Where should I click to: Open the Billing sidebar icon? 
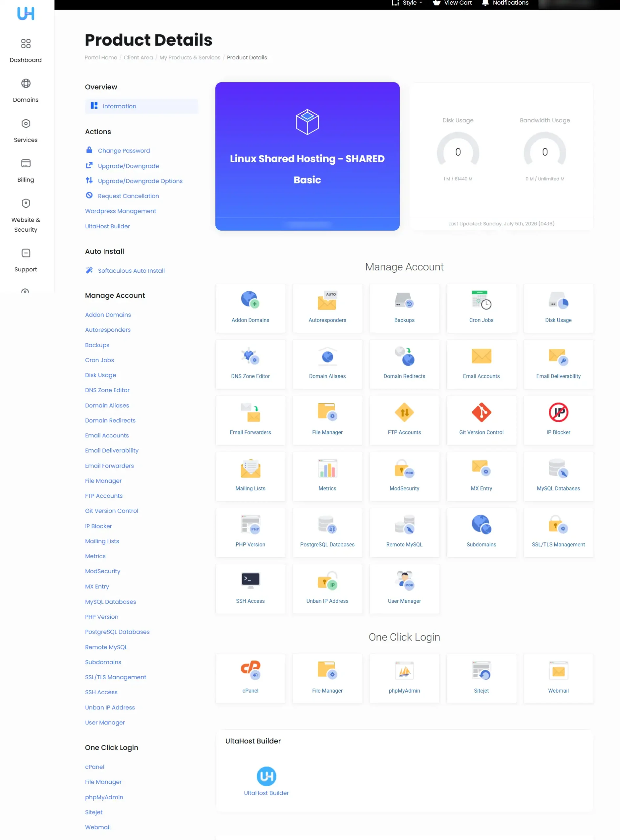click(26, 163)
